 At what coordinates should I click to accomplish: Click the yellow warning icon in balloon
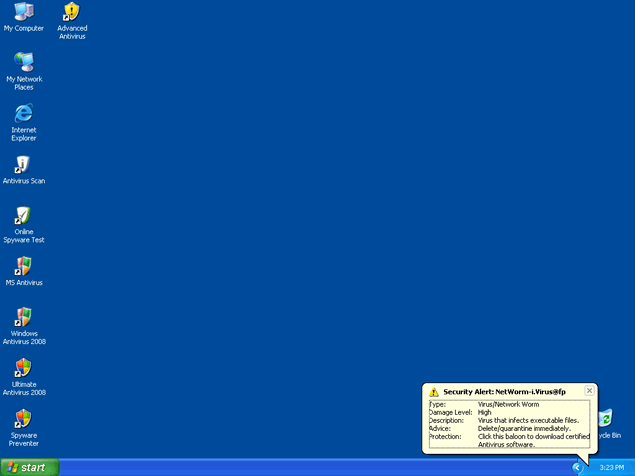click(x=434, y=392)
